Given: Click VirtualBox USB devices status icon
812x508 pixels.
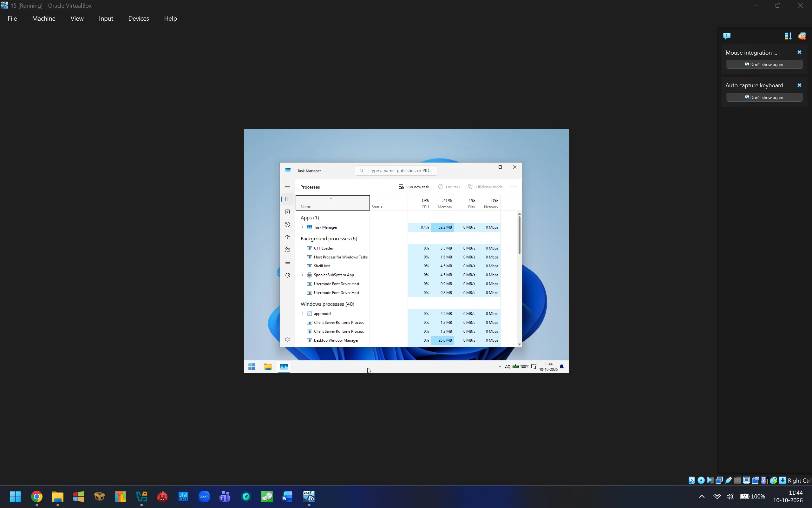Looking at the screenshot, I should coord(729,480).
